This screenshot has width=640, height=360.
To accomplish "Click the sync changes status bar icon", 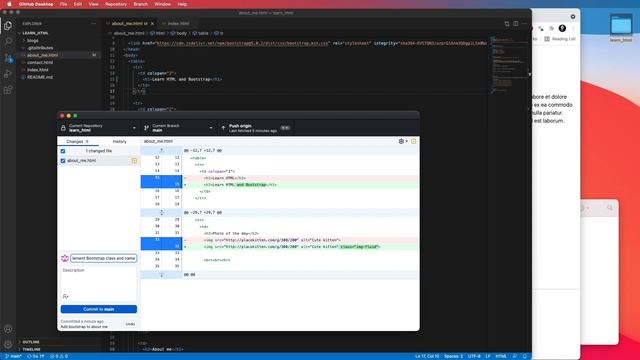I will point(36,356).
